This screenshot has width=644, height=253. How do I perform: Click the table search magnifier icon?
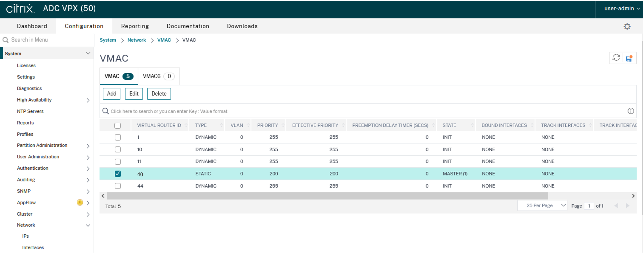(105, 111)
